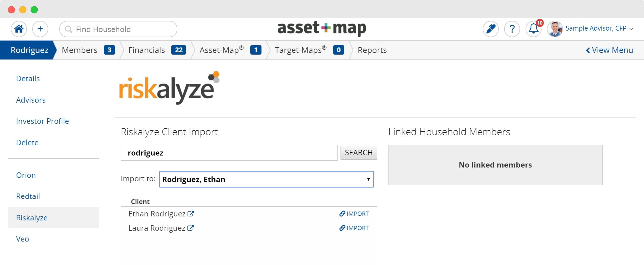
Task: Click the advisor profile photo
Action: pyautogui.click(x=555, y=29)
